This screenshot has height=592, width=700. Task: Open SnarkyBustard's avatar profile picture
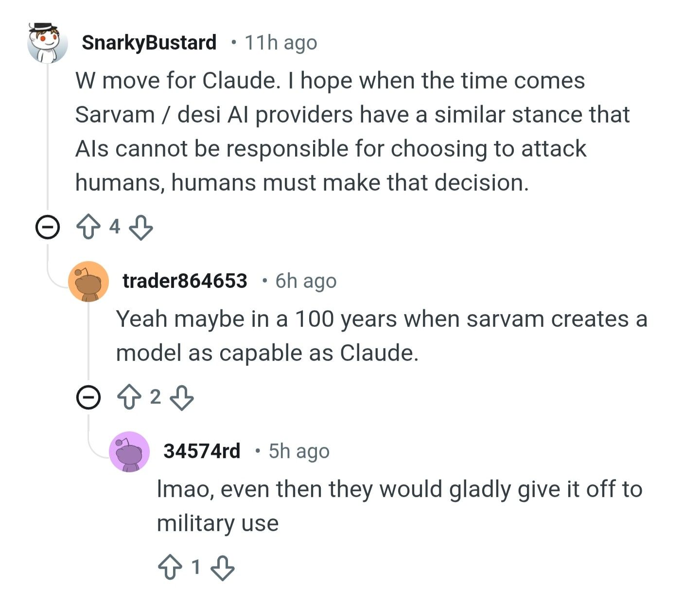coord(47,43)
